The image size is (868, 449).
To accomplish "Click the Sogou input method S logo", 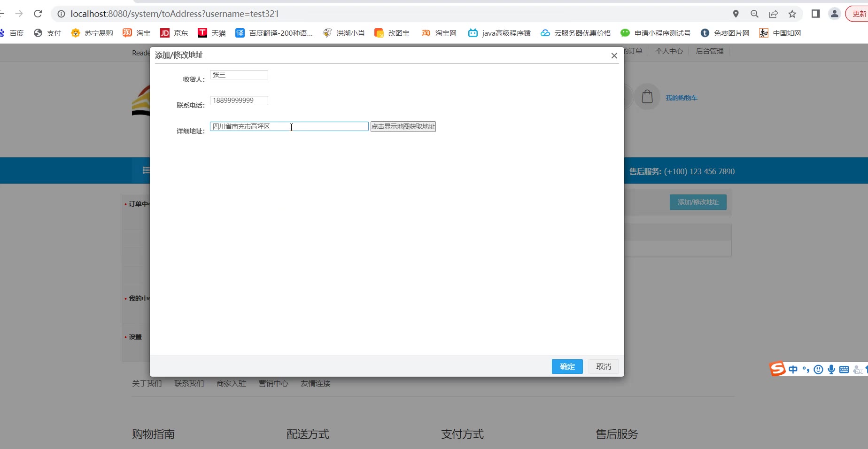I will 777,369.
